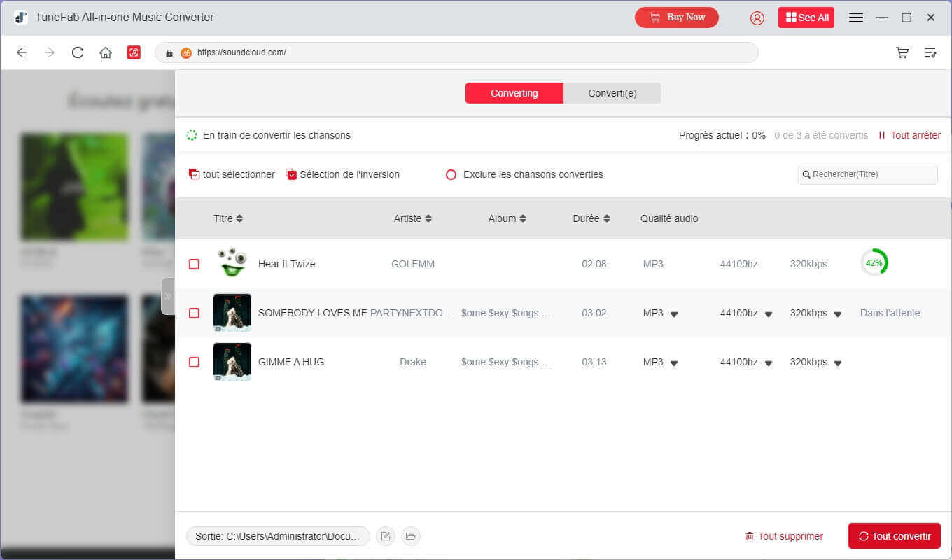Click the 'SOMEBODY LOVES ME' title
This screenshot has height=560, width=952.
coord(313,313)
